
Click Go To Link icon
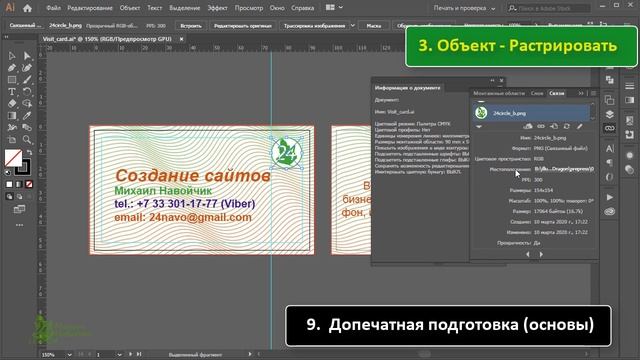click(x=554, y=127)
